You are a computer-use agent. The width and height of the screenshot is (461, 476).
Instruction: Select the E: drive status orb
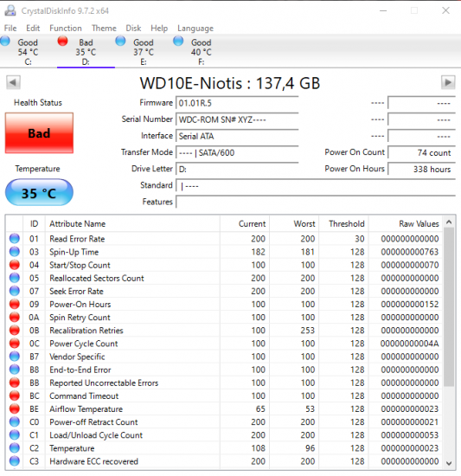pyautogui.click(x=120, y=41)
